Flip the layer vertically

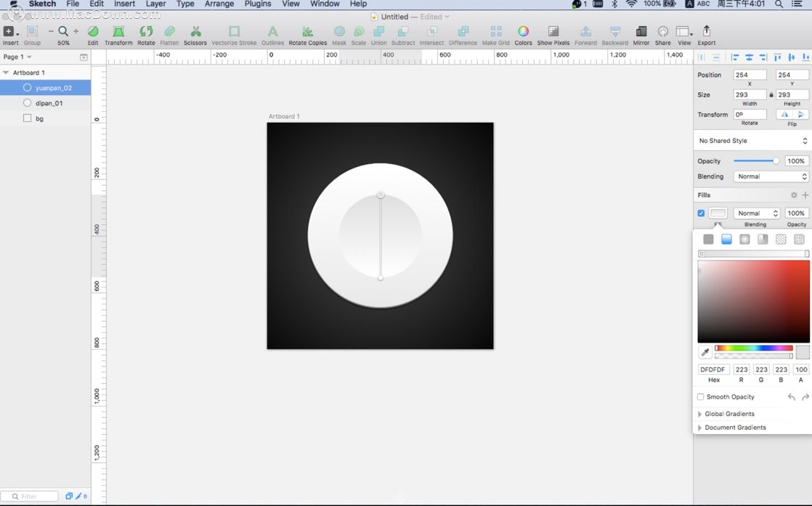pos(800,115)
